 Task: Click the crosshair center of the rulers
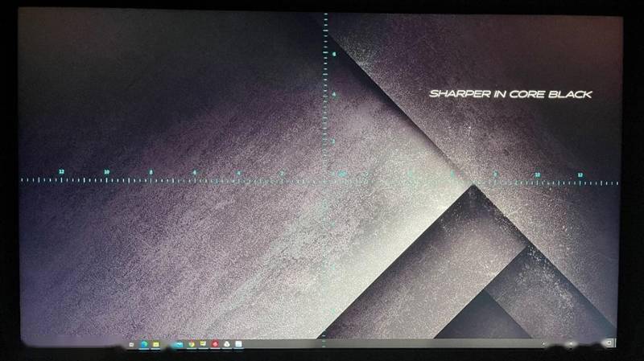click(x=325, y=181)
